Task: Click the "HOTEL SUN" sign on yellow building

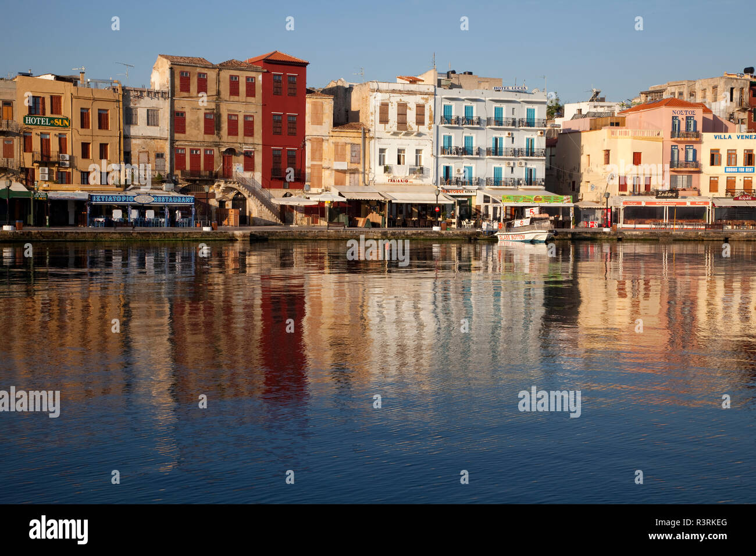Action: click(x=47, y=122)
